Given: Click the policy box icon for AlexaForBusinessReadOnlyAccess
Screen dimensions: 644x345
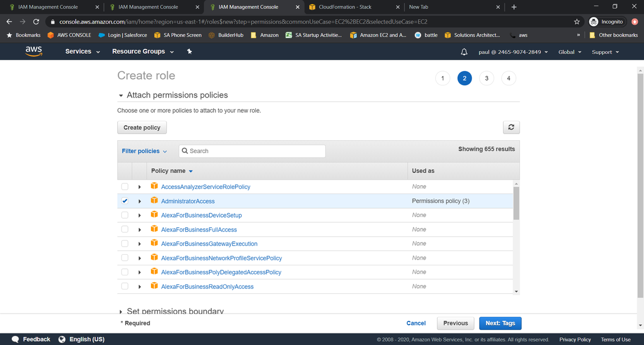Looking at the screenshot, I should tap(154, 286).
